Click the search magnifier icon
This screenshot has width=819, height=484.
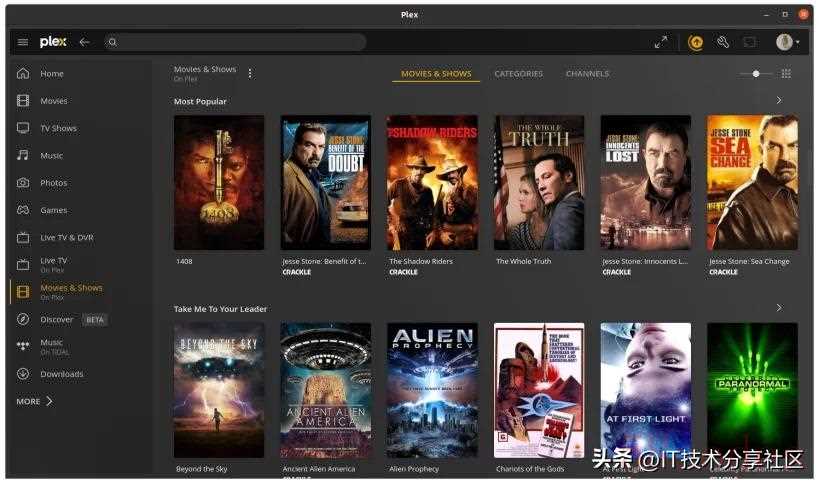[112, 42]
